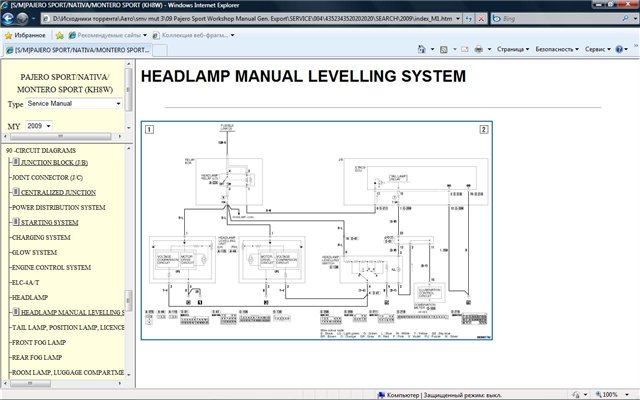Click the Print printer icon
The image size is (640, 400).
(478, 49)
